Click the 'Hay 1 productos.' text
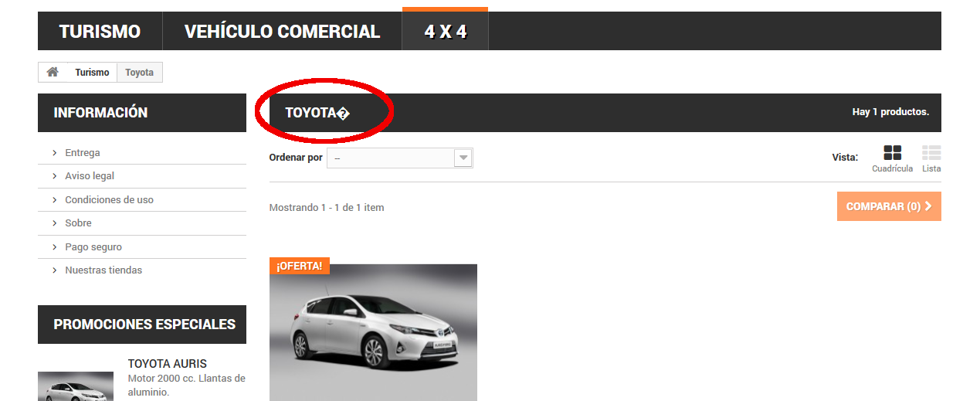Image resolution: width=980 pixels, height=401 pixels. (x=890, y=112)
